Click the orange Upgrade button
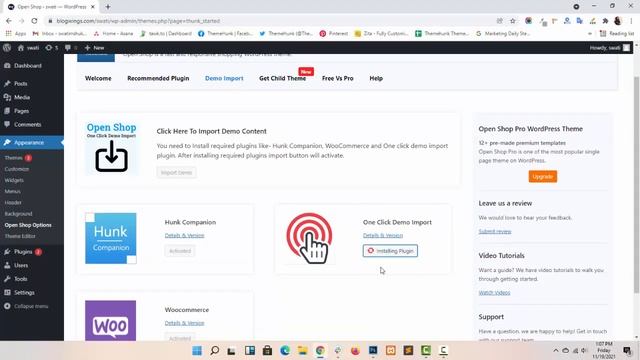This screenshot has width=640, height=360. point(543,177)
